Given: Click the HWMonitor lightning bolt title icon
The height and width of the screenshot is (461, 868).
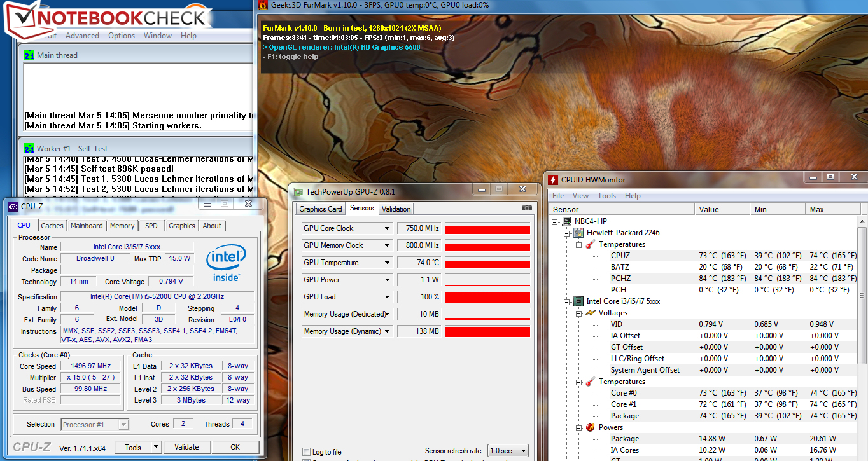Looking at the screenshot, I should pyautogui.click(x=554, y=180).
